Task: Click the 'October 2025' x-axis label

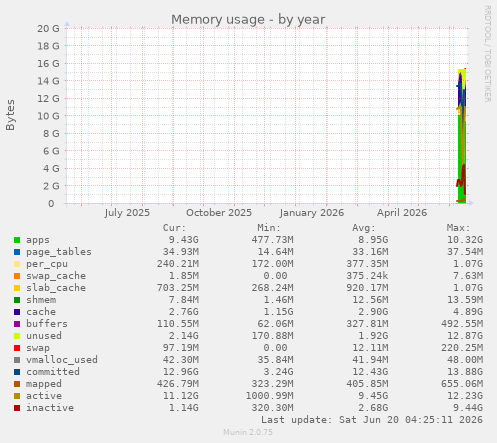Action: click(219, 213)
